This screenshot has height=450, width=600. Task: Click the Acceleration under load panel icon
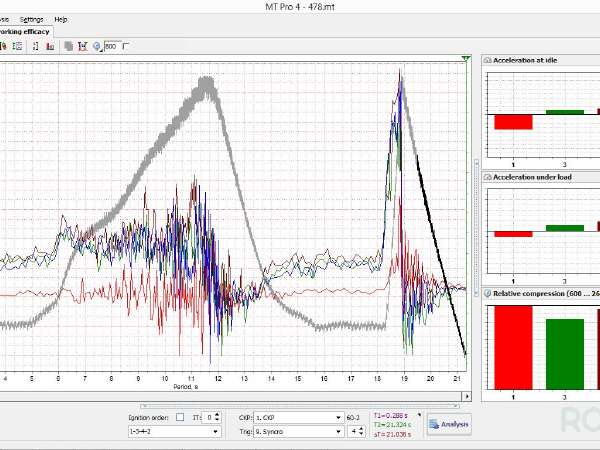click(487, 177)
